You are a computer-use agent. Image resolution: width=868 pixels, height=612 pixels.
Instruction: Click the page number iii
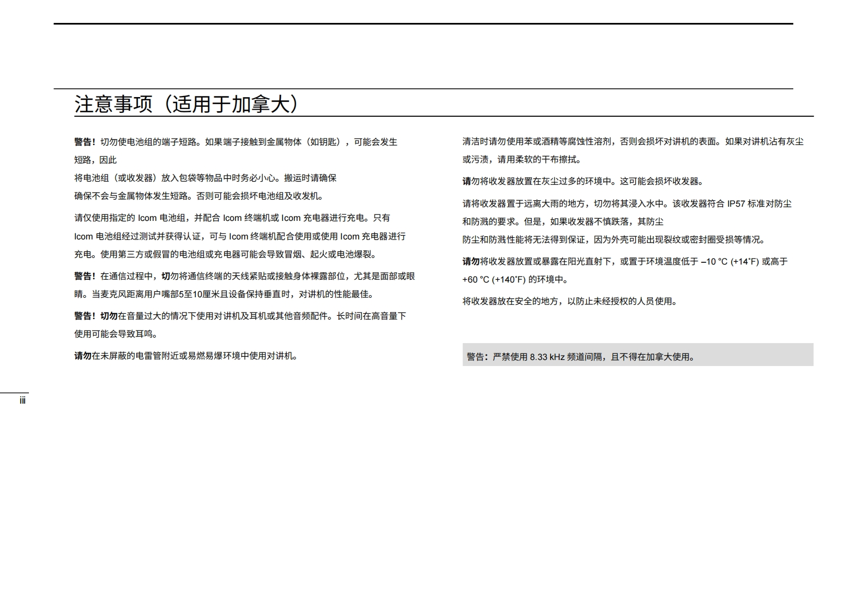[x=22, y=400]
